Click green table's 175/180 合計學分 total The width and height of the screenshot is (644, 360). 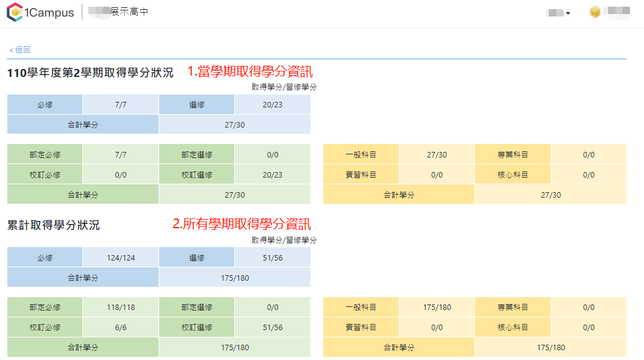pos(235,348)
